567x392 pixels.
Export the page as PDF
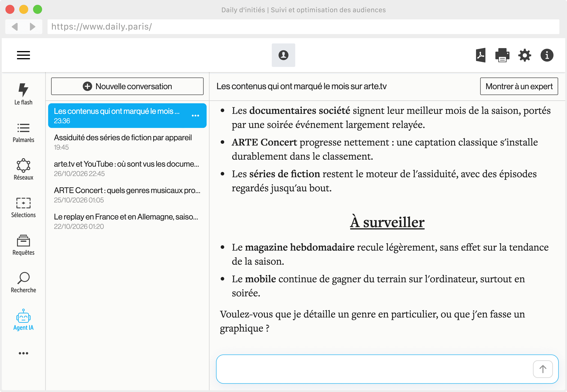(481, 55)
